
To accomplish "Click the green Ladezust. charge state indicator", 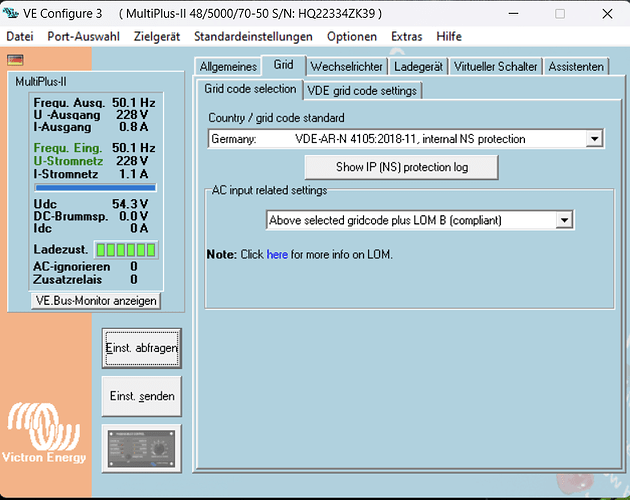I will click(126, 250).
